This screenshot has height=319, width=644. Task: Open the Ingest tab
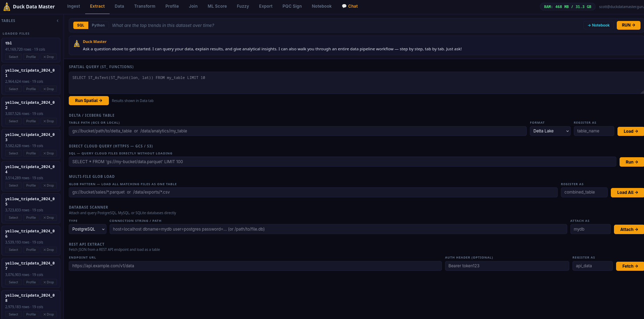[x=73, y=6]
